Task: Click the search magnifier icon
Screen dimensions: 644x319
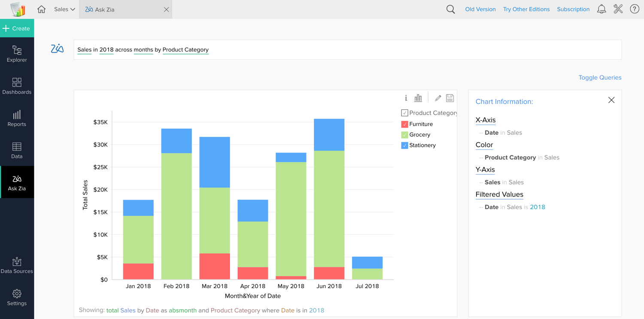Action: tap(450, 9)
